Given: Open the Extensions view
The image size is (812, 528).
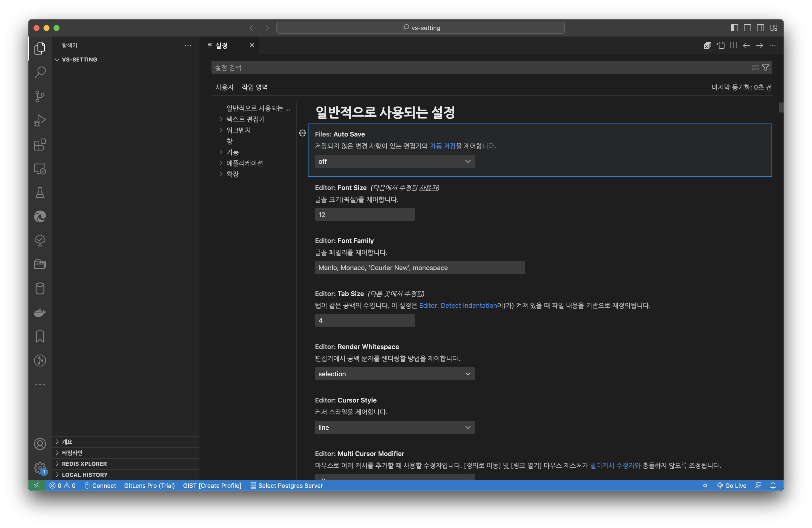Looking at the screenshot, I should pyautogui.click(x=40, y=144).
